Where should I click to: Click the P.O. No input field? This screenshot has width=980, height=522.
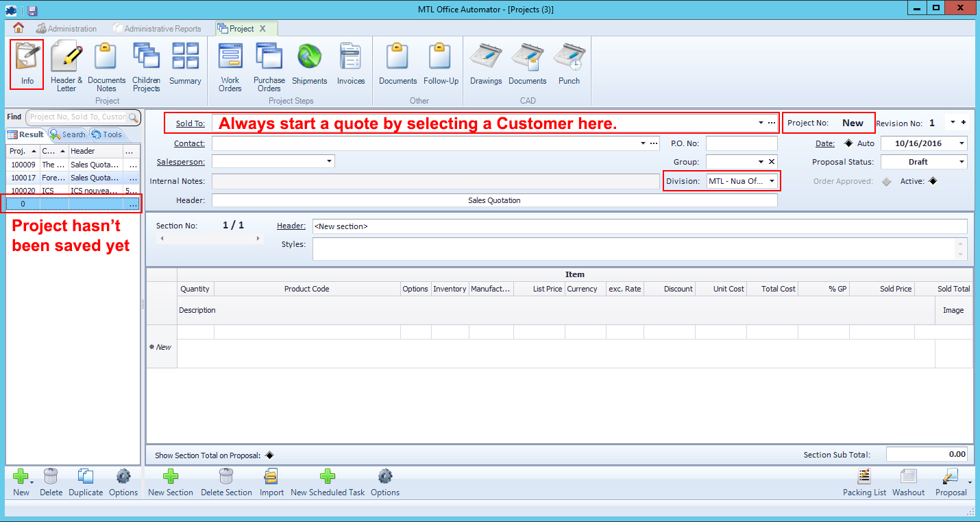point(742,143)
